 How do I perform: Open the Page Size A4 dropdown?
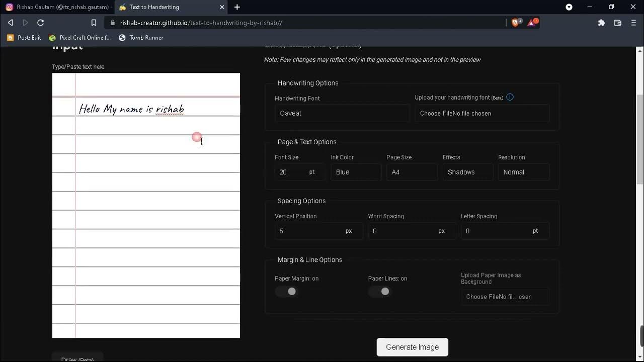(x=412, y=172)
